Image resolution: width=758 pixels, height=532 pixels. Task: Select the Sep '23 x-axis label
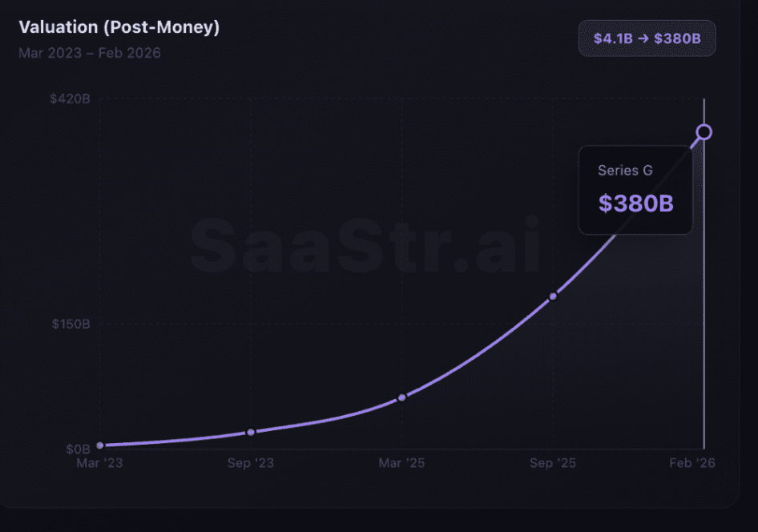point(251,463)
